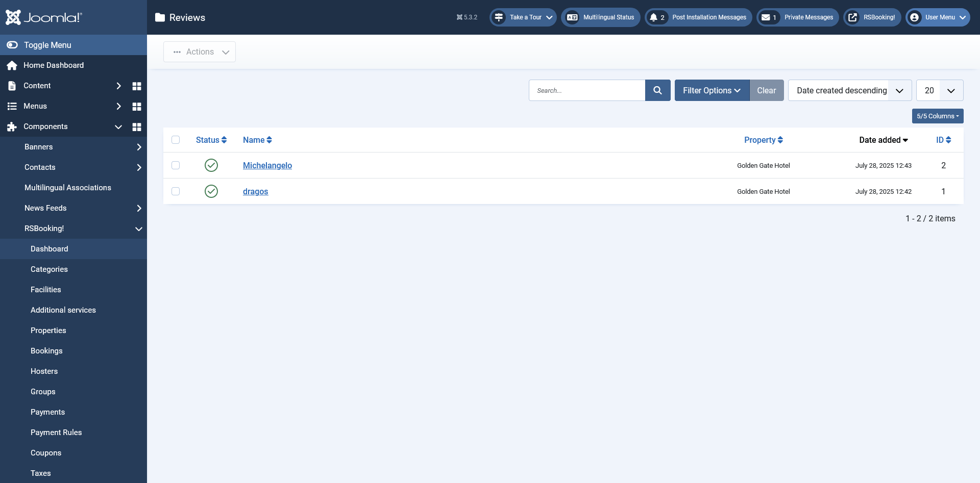Click the Joomla version 5.3.2 indicator
980x483 pixels.
tap(467, 17)
